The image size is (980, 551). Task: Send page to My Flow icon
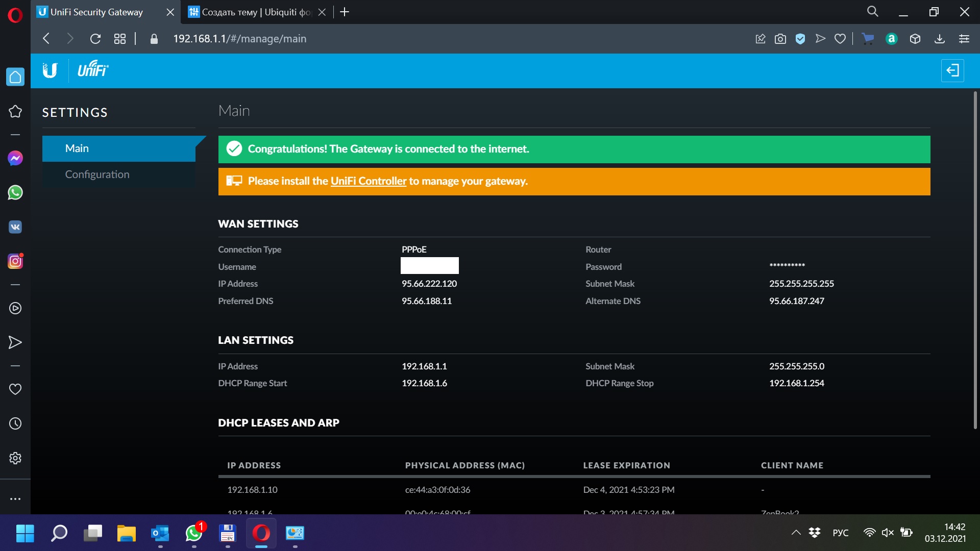[820, 39]
